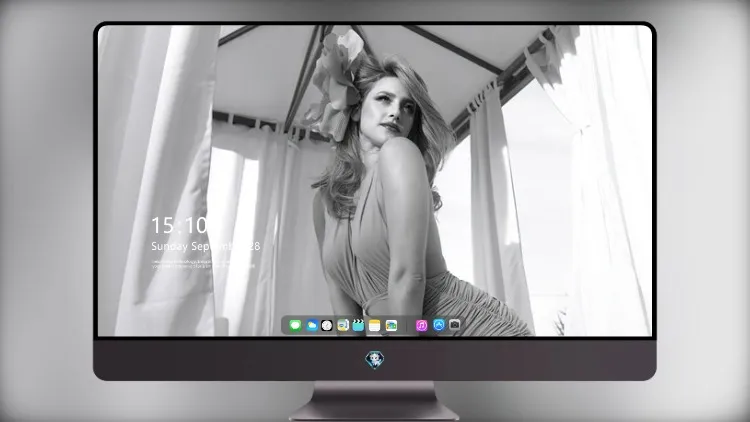This screenshot has height=422, width=750.
Task: Click the divider line in the dock
Action: coord(407,325)
